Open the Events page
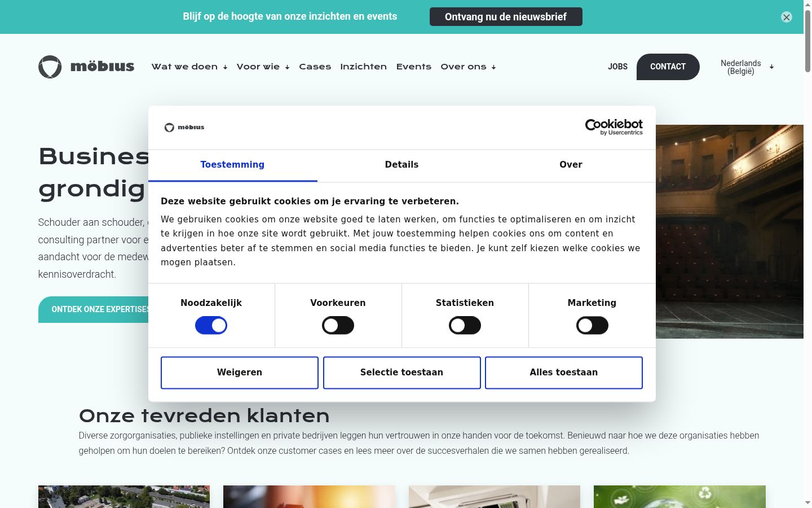This screenshot has width=812, height=508. click(413, 67)
